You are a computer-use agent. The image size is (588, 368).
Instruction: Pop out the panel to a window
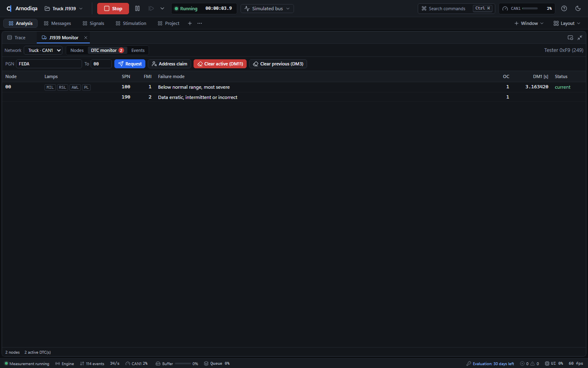click(570, 38)
